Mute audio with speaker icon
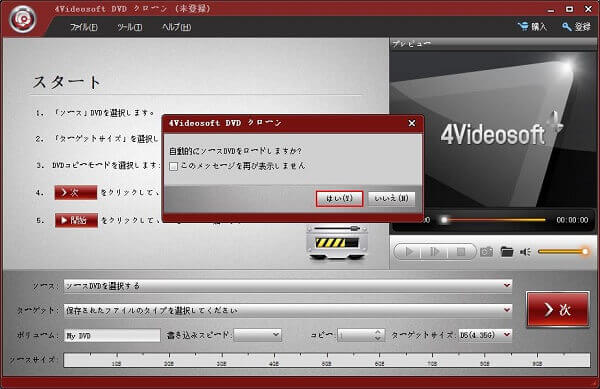 [x=525, y=252]
